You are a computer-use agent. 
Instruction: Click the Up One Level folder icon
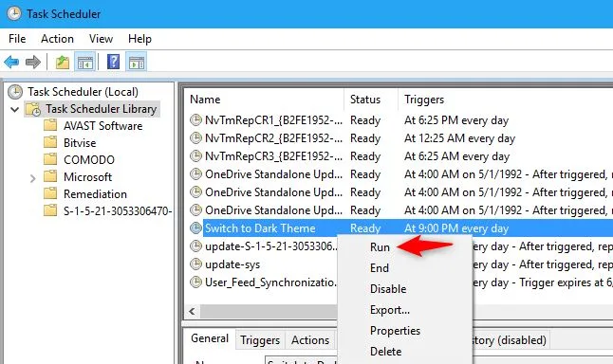(63, 62)
